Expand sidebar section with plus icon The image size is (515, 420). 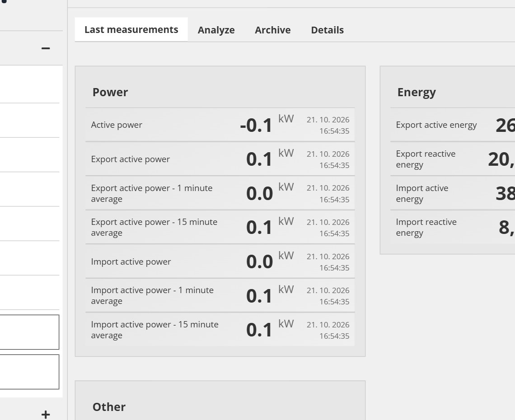click(x=46, y=414)
